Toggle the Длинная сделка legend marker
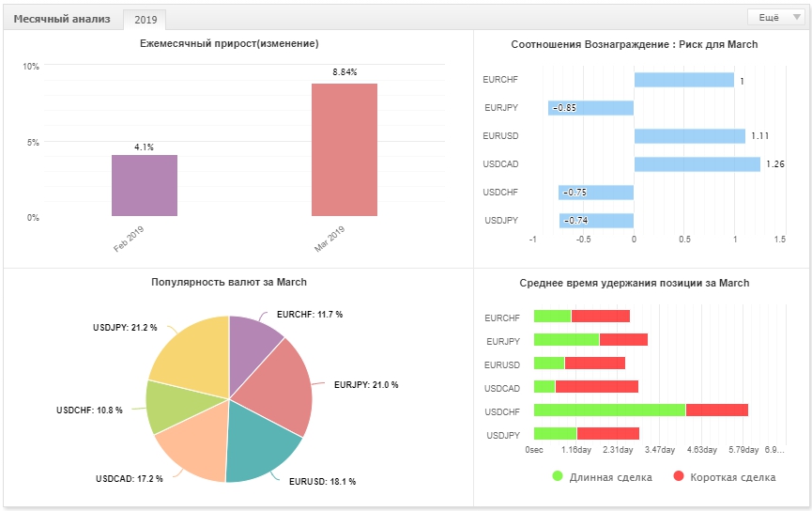 point(558,475)
